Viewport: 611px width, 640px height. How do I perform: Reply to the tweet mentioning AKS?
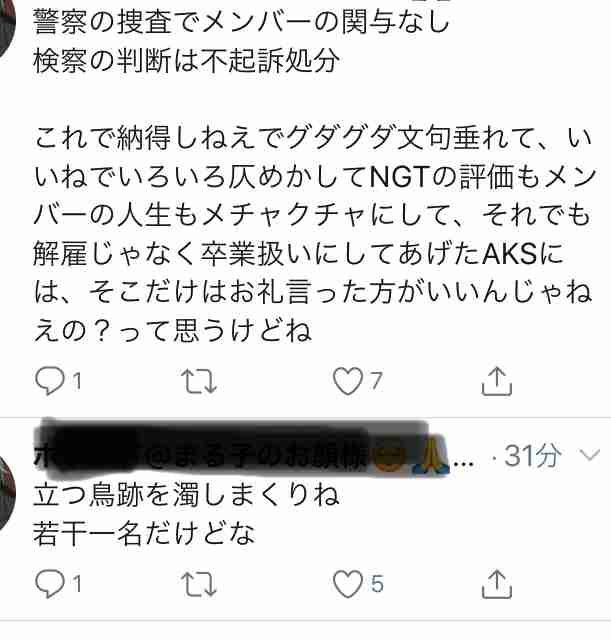[50, 381]
